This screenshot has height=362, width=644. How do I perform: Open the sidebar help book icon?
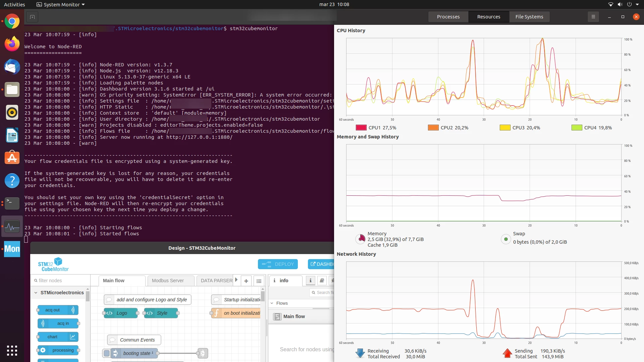point(322,281)
